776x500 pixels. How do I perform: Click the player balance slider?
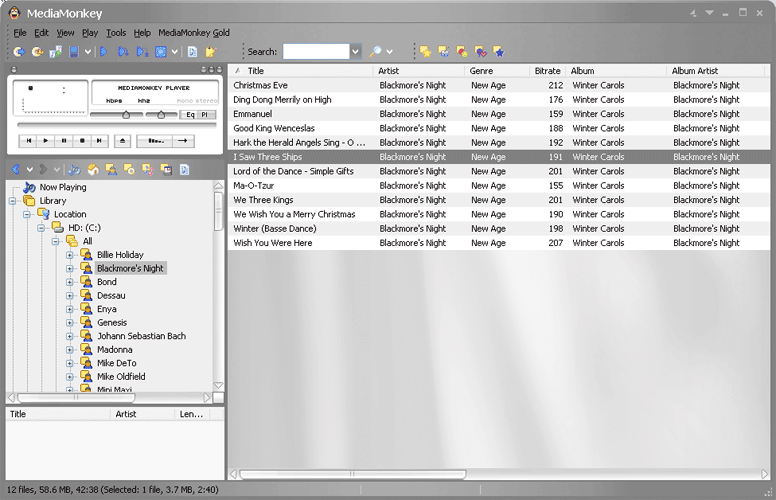[x=161, y=115]
